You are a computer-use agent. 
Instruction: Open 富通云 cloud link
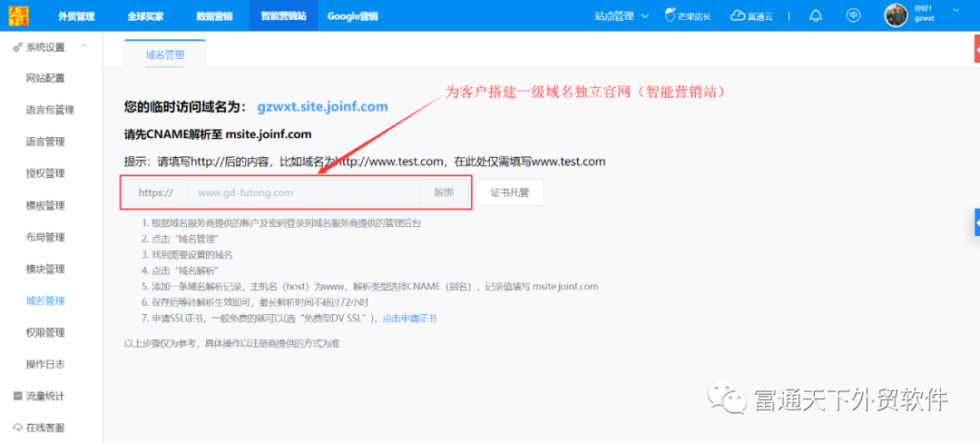[752, 16]
